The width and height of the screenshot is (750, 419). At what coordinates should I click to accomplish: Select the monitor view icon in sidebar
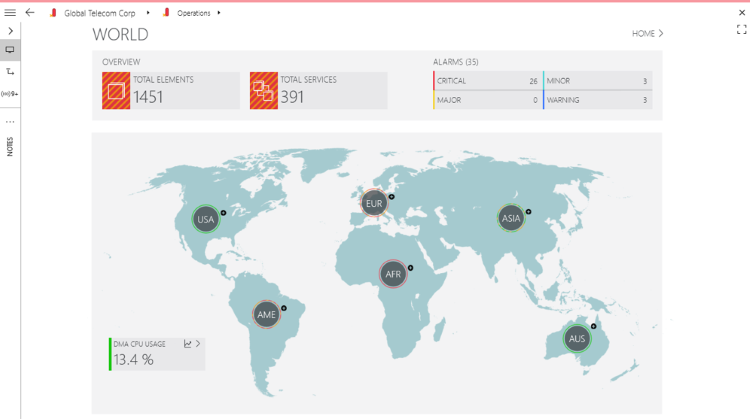click(x=10, y=50)
